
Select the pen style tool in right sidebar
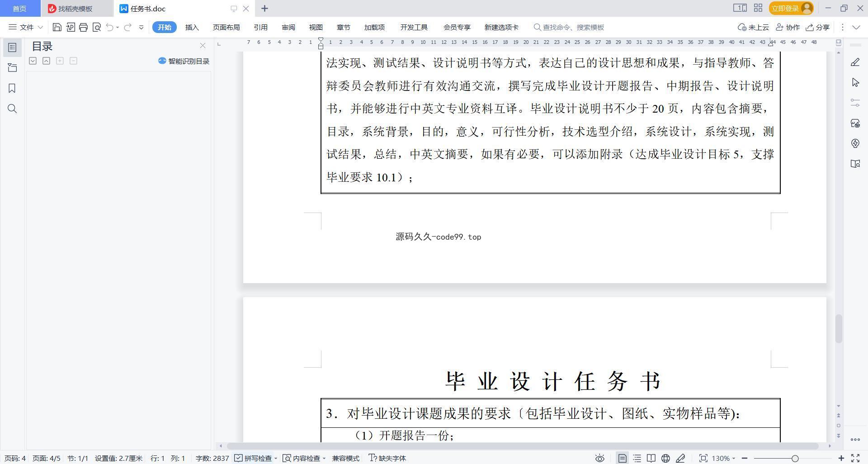[x=855, y=62]
